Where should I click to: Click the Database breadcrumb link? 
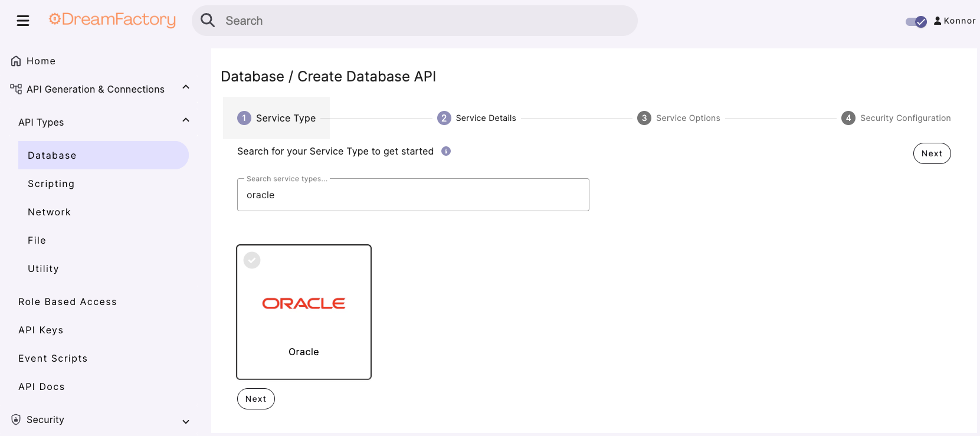tap(253, 77)
